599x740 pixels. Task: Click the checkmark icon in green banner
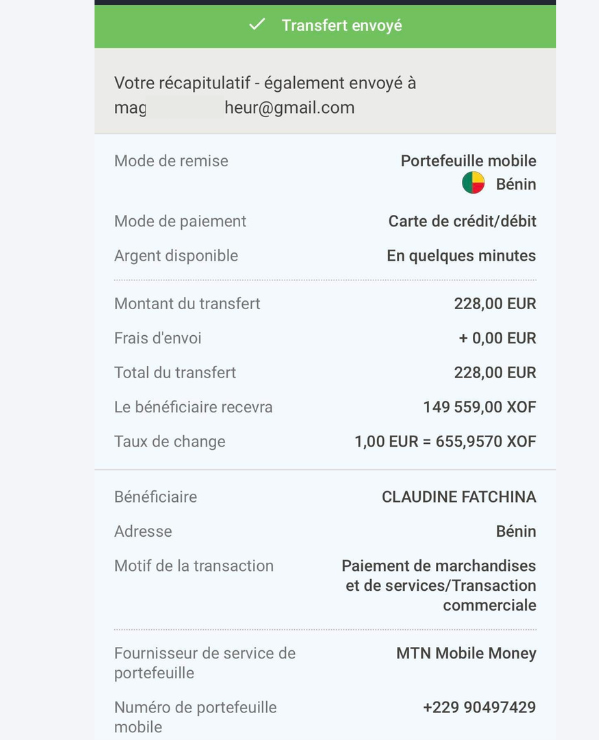(257, 24)
